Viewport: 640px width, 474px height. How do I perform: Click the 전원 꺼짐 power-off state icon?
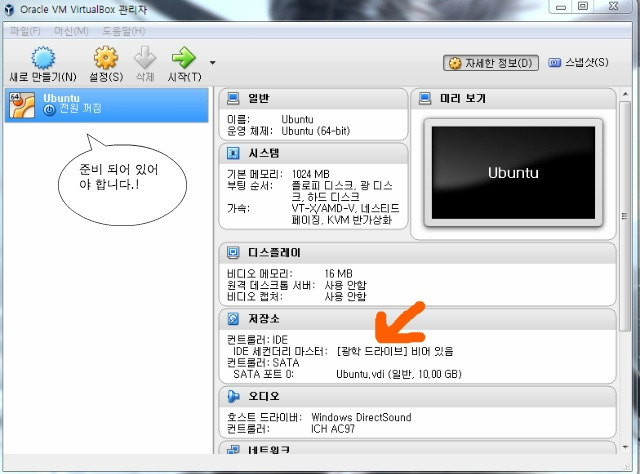(x=49, y=109)
